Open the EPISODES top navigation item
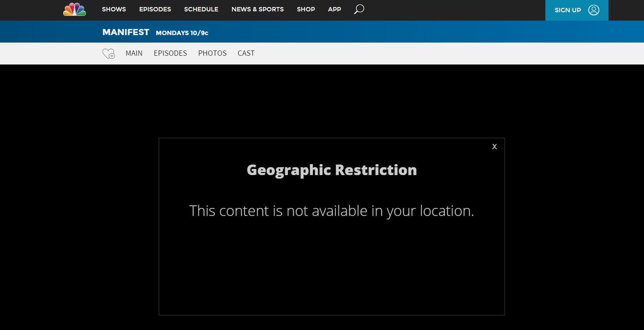Image resolution: width=644 pixels, height=330 pixels. click(x=155, y=9)
